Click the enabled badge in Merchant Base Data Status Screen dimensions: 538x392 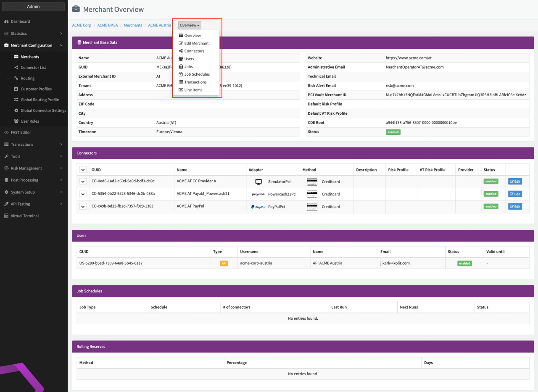click(393, 132)
